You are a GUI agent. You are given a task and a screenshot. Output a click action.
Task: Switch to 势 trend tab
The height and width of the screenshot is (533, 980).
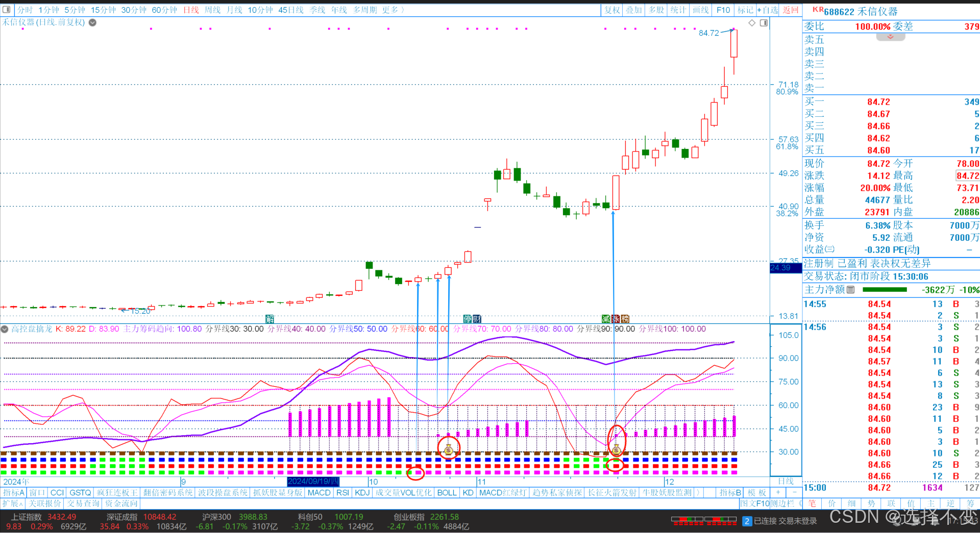tap(871, 503)
